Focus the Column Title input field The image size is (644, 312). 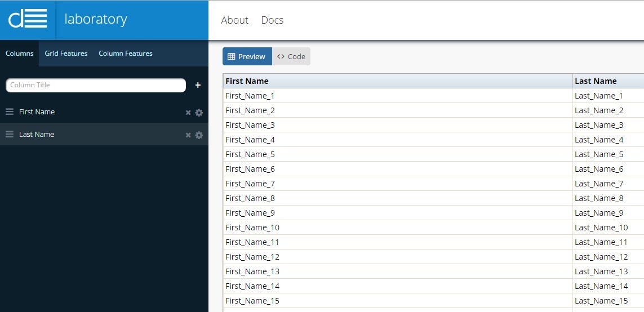[x=96, y=85]
